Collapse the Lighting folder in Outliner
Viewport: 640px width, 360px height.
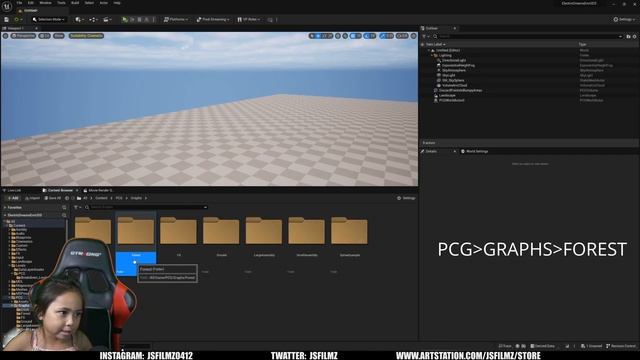coord(432,55)
